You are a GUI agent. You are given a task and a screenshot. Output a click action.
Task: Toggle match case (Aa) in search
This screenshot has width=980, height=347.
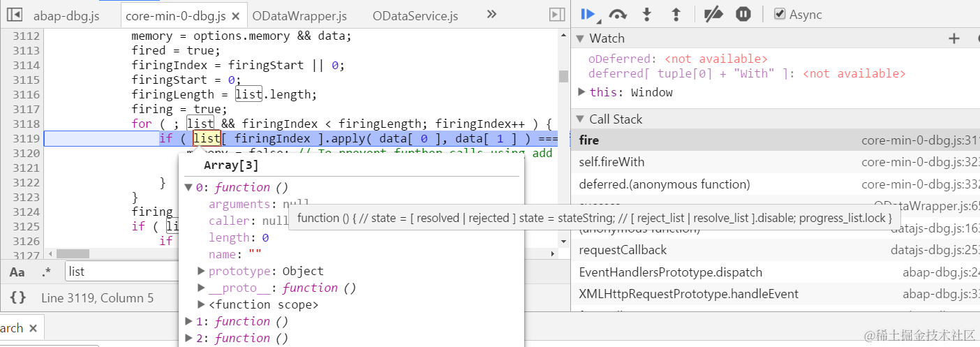(x=17, y=272)
